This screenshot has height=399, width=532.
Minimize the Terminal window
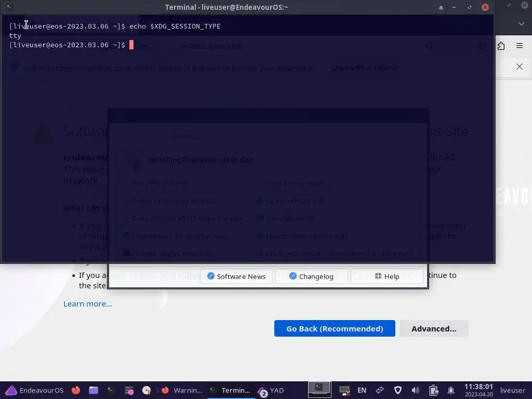454,7
